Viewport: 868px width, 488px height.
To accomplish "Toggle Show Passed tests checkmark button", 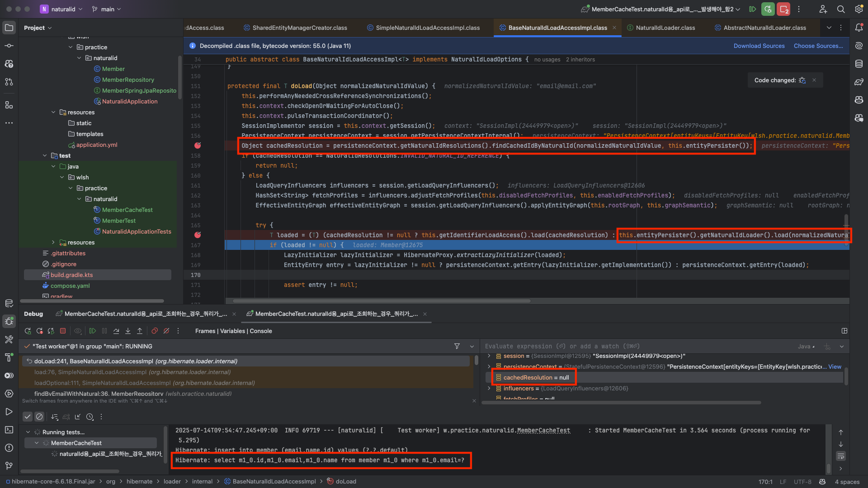I will click(28, 417).
